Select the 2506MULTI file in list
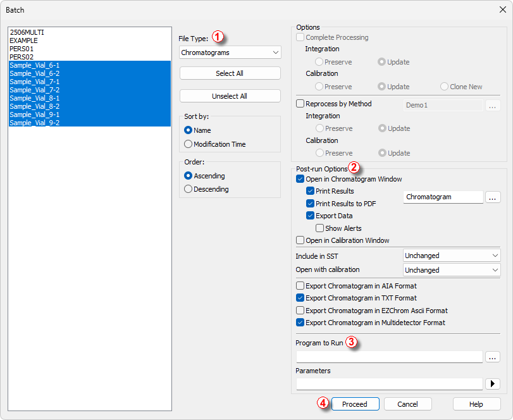513x420 pixels. (x=27, y=32)
